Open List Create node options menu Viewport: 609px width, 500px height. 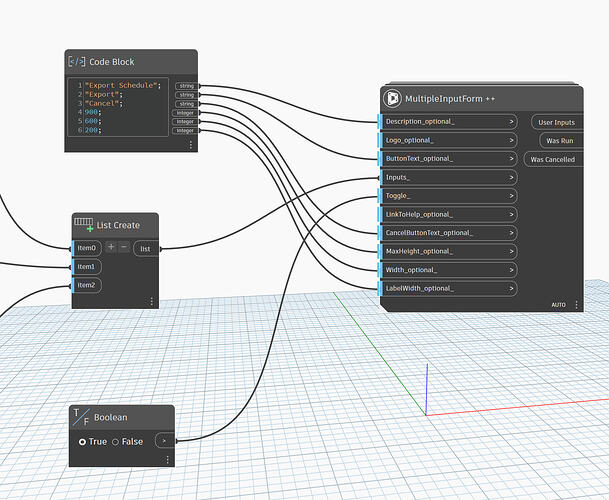click(x=152, y=300)
